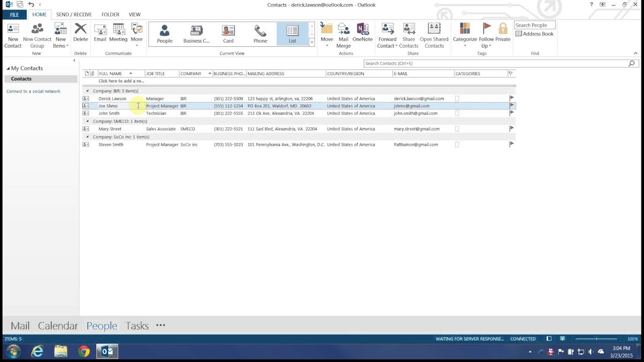This screenshot has height=362, width=644.
Task: Select List view
Action: click(292, 34)
